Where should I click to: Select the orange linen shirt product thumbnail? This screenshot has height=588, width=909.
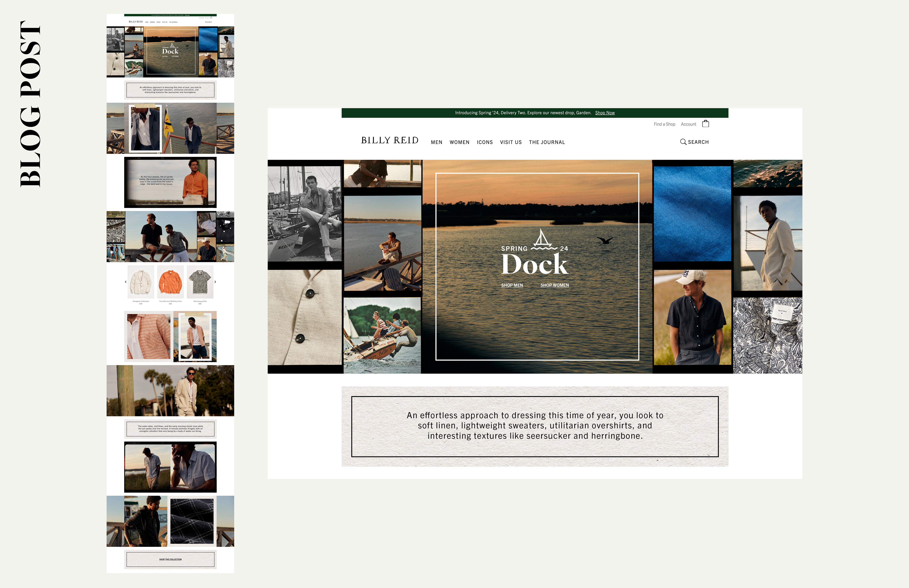[170, 282]
